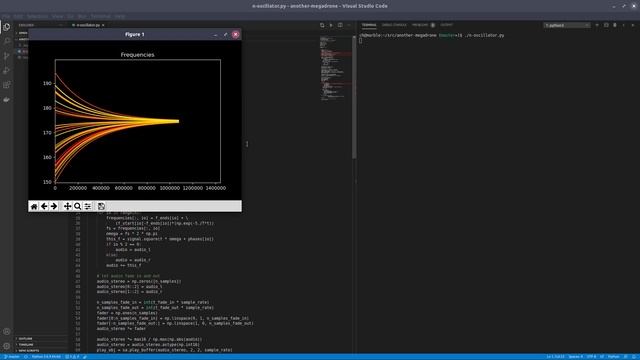Screen dimensions: 640x360
Task: Click the code minimap in the editor
Action: pyautogui.click(x=336, y=69)
